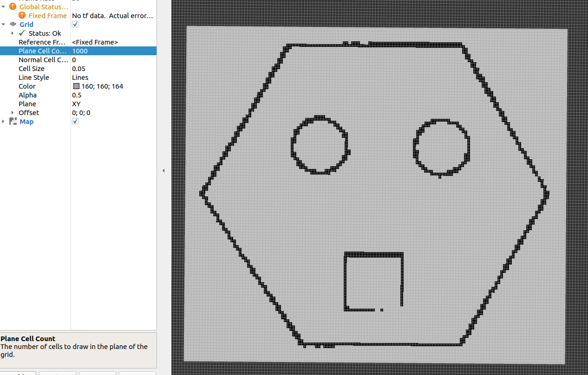Expand the Status: Ok entry

[13, 33]
